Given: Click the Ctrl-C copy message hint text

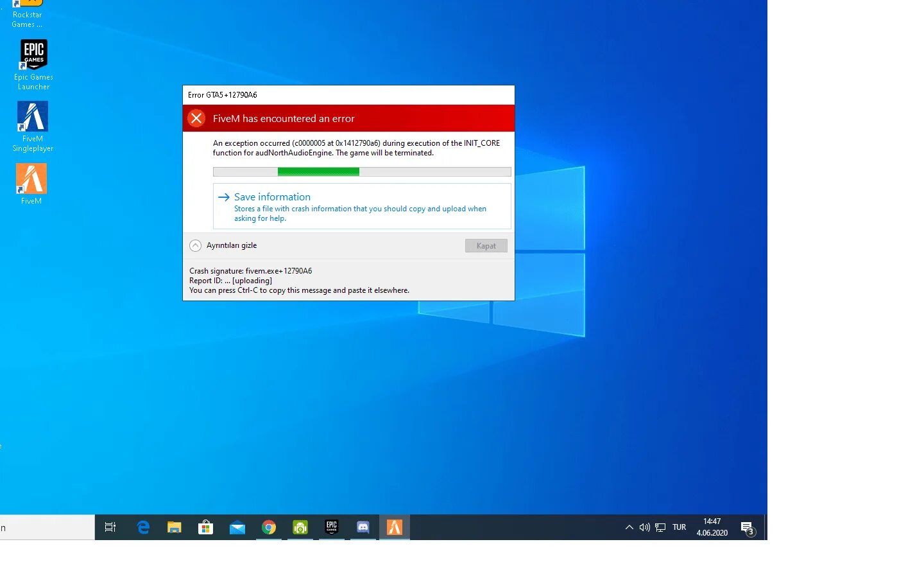Looking at the screenshot, I should point(299,290).
